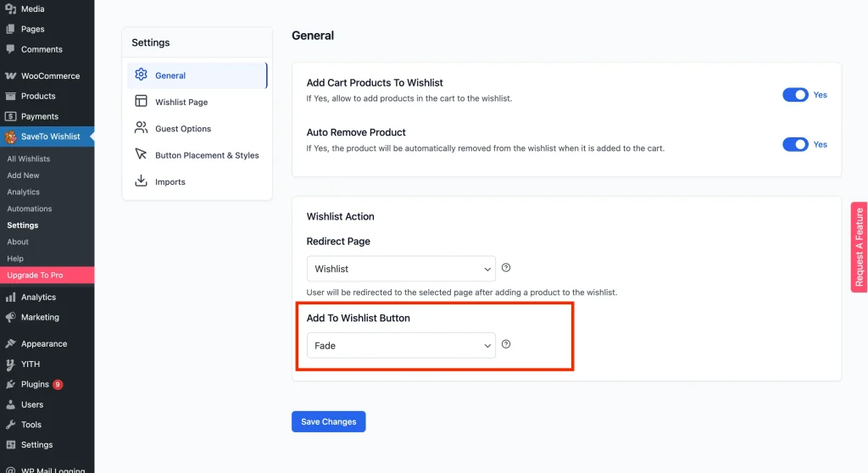Click help icon beside Redirect Page dropdown

[506, 268]
